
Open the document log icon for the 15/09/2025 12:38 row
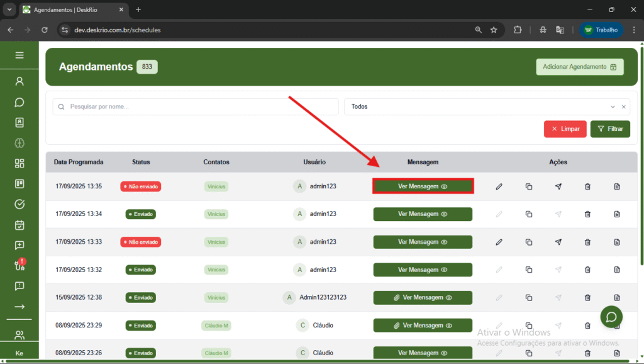pos(617,297)
